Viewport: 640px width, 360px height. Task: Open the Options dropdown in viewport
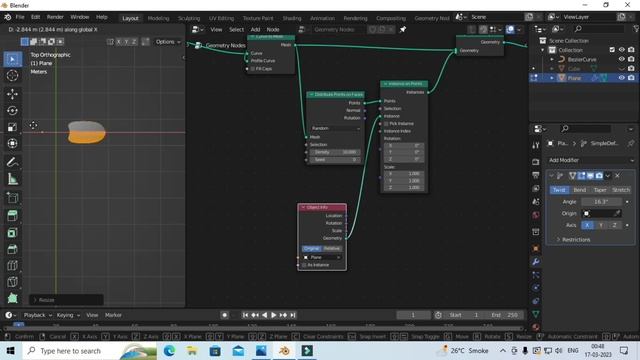tap(168, 42)
